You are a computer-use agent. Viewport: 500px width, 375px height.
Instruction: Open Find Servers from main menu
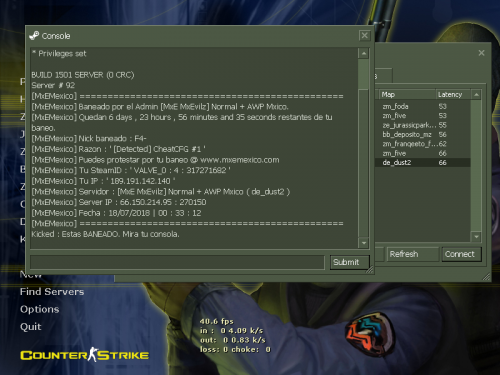(52, 292)
